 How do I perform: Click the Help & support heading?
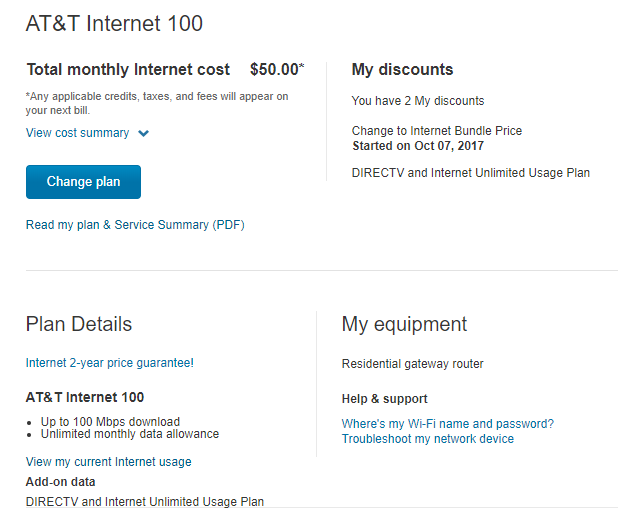tap(384, 399)
